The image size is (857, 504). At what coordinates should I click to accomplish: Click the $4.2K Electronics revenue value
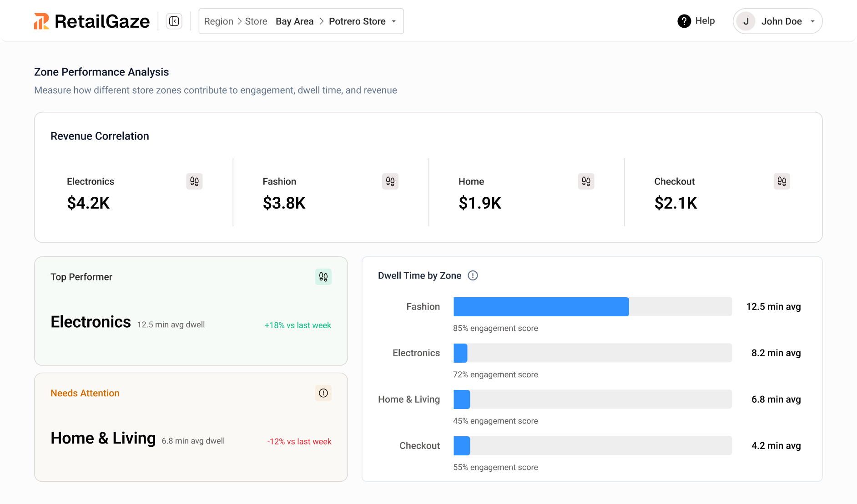pos(88,203)
